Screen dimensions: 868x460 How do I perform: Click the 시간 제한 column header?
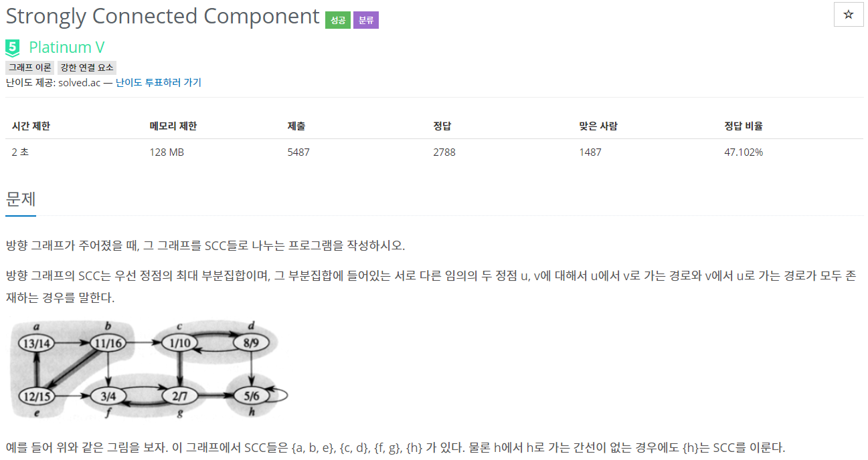pos(31,126)
